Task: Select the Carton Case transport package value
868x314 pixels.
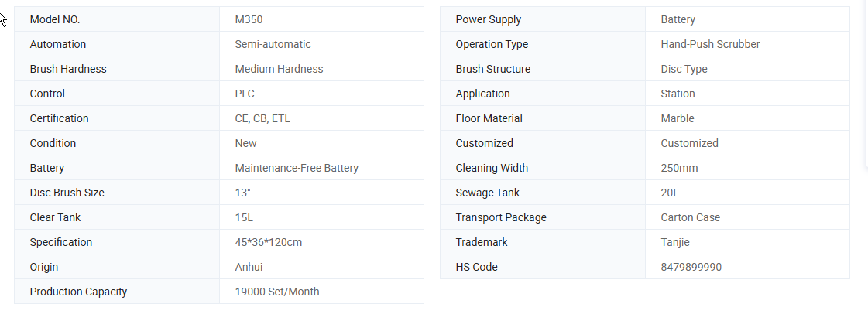Action: click(x=690, y=217)
